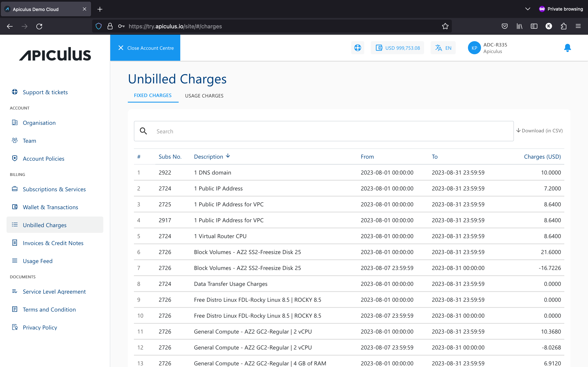
Task: Navigate to Subscriptions & Services
Action: coord(54,189)
